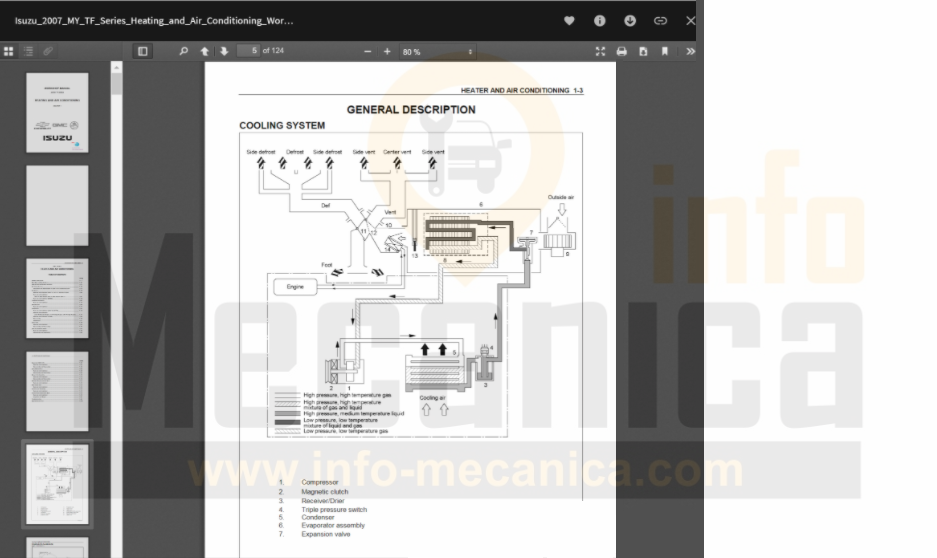Screen dimensions: 937x558
Task: Show thumbnails view in sidebar
Action: click(x=8, y=51)
